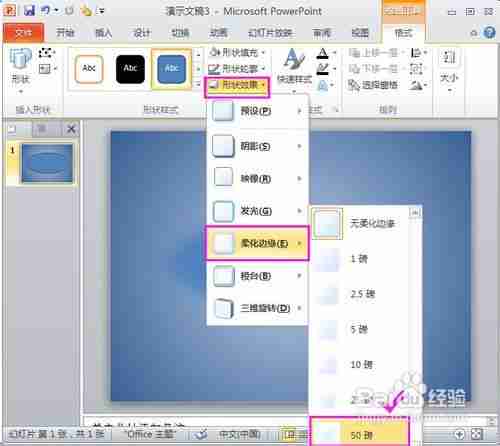Screen dimensions: 500x446
Task: Click the Undo icon in title bar
Action: (45, 11)
